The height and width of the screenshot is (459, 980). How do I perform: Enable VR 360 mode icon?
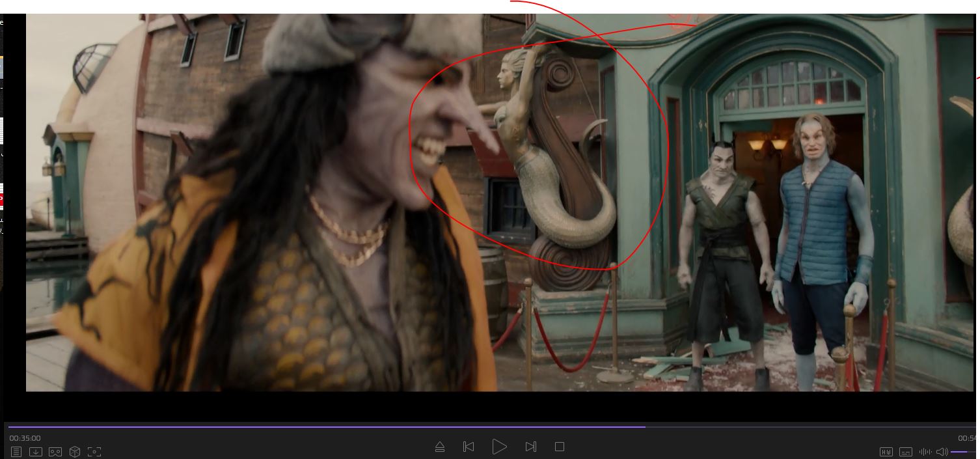point(55,451)
